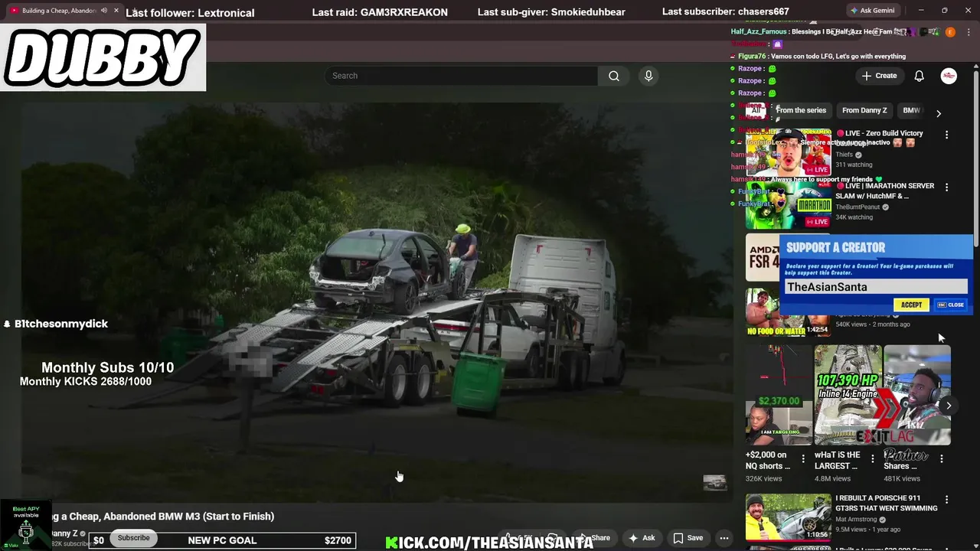980x551 pixels.
Task: Click the channel watermark in video corner
Action: pos(714,482)
